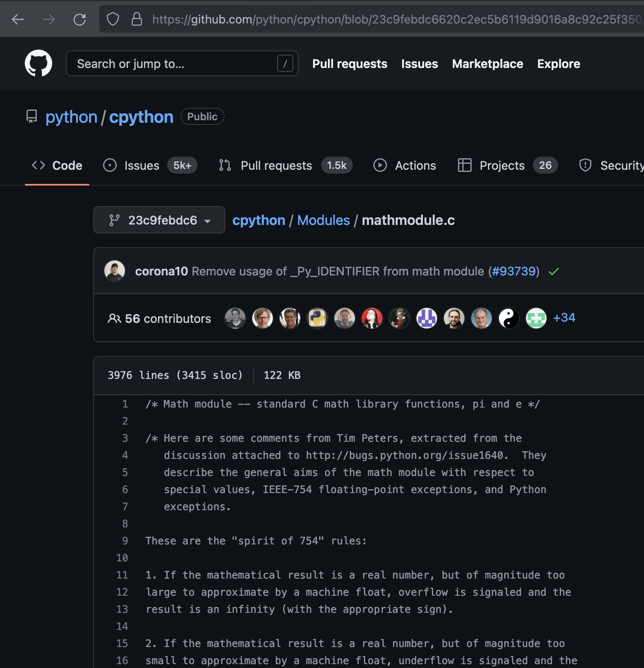Click the cpython repository name link
The width and height of the screenshot is (644, 668).
pos(141,117)
